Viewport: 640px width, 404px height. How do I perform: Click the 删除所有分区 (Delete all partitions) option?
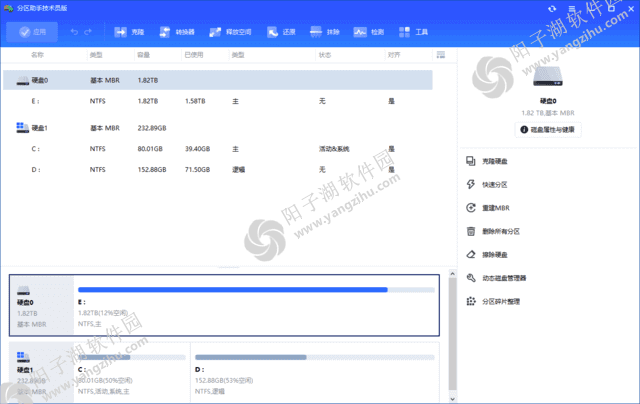501,231
